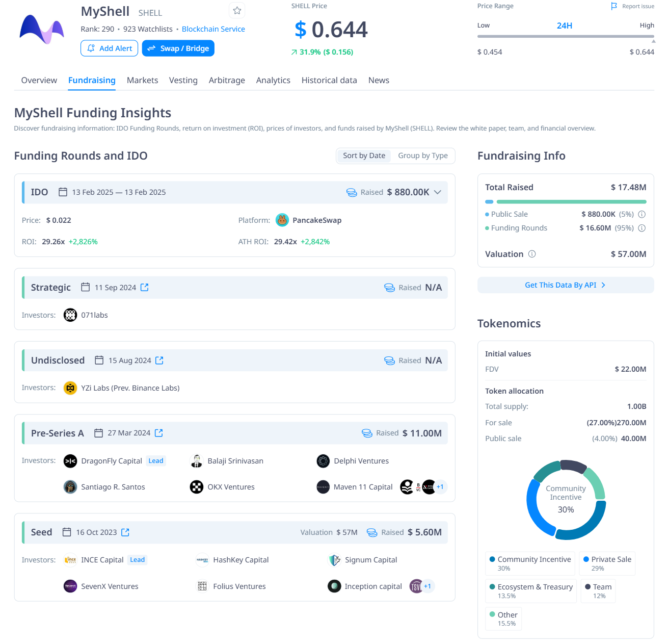Click the PancakeSwap platform icon
This screenshot has width=668, height=644.
282,220
